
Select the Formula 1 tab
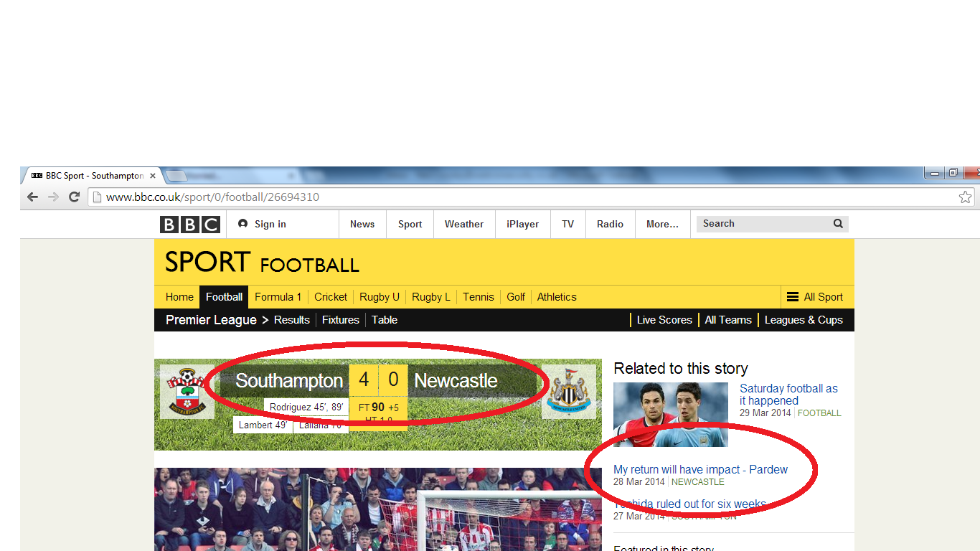[278, 297]
